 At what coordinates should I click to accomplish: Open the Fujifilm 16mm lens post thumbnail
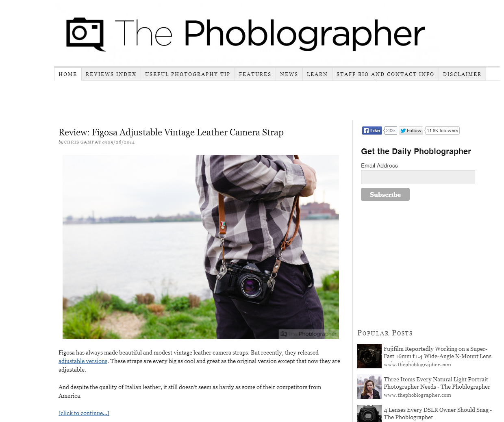point(369,356)
